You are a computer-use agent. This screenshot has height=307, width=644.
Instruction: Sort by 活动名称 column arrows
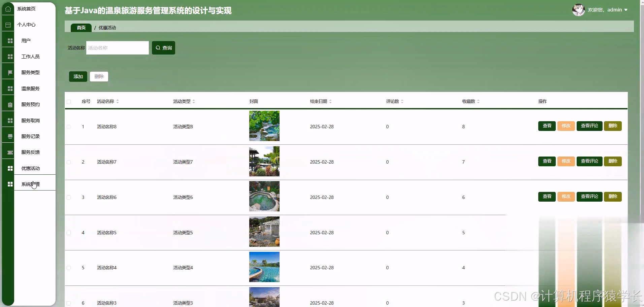coord(118,101)
